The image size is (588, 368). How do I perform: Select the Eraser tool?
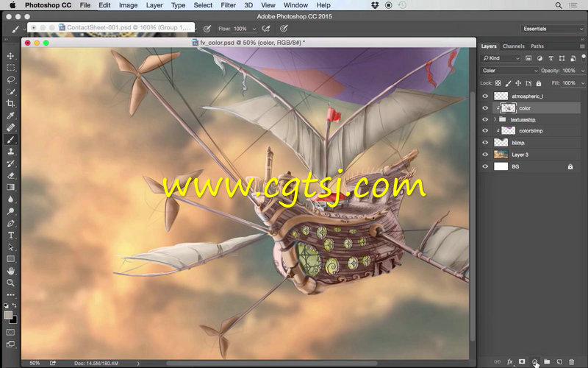pos(10,175)
